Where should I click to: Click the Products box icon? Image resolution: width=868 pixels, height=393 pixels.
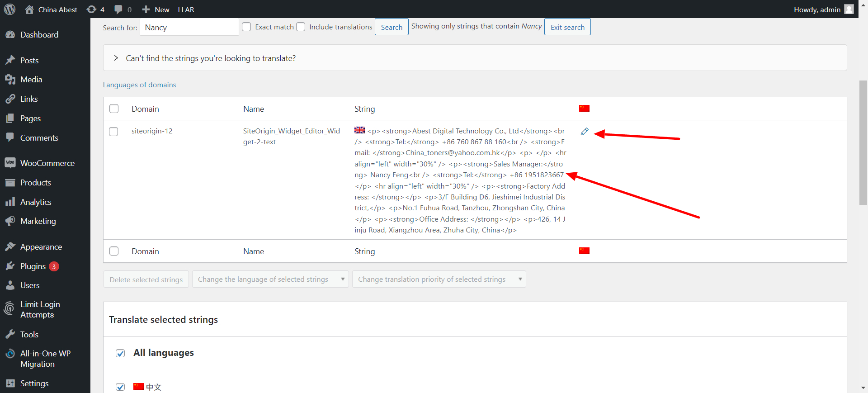coord(10,183)
